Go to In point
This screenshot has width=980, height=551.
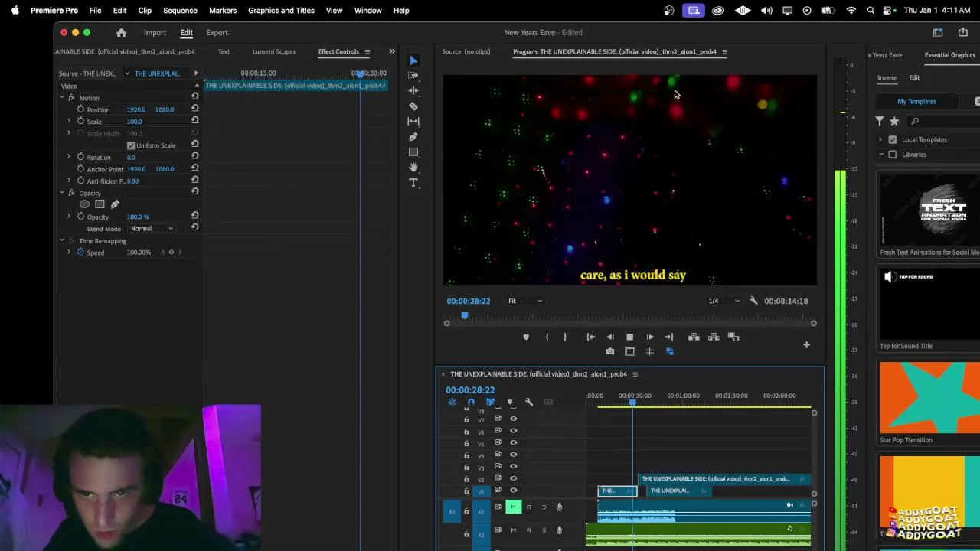590,337
